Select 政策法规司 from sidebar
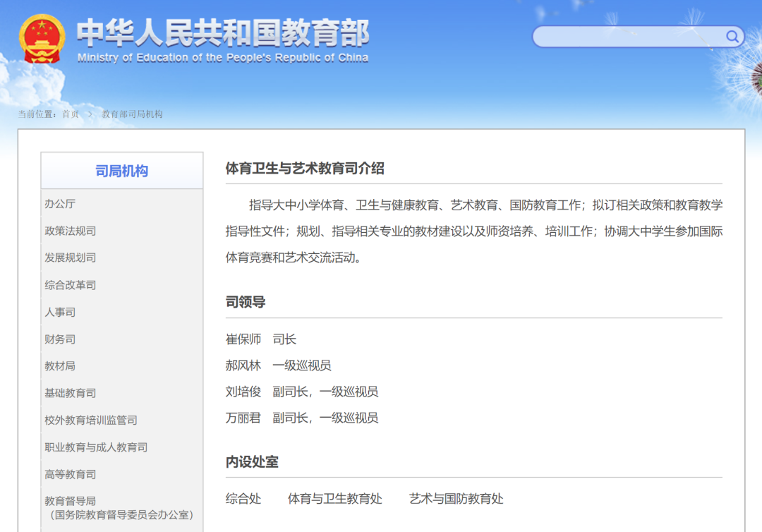 click(71, 231)
